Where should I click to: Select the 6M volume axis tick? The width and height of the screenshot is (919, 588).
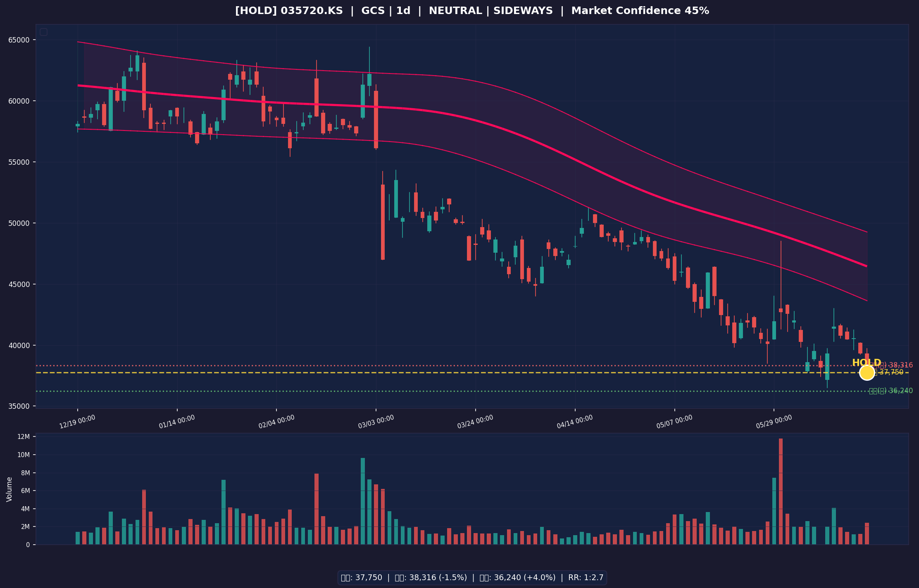25,491
